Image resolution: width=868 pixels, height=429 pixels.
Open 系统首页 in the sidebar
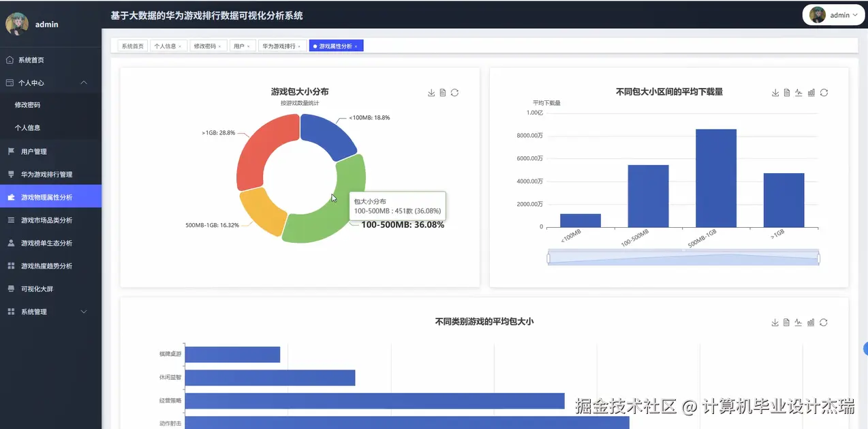[x=50, y=60]
